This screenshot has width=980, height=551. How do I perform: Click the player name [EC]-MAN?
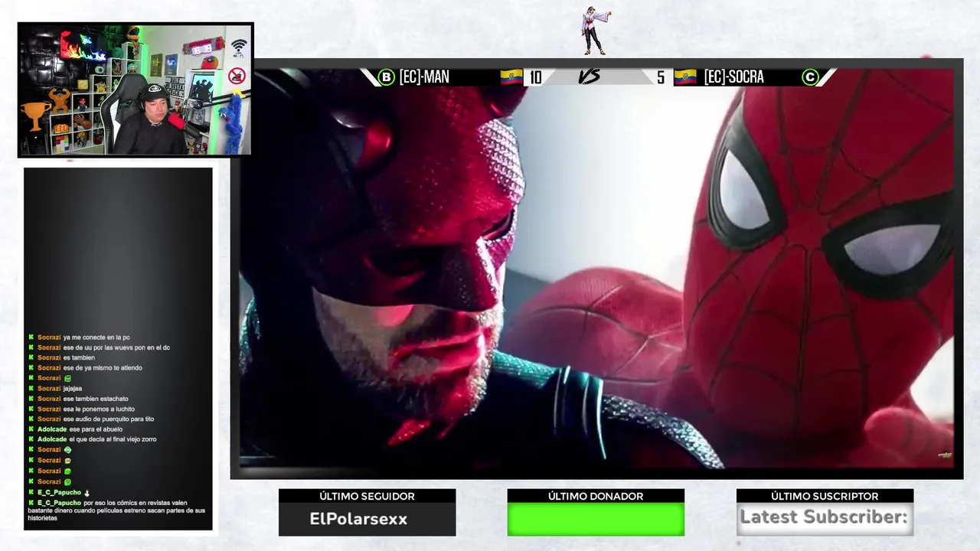coord(424,77)
